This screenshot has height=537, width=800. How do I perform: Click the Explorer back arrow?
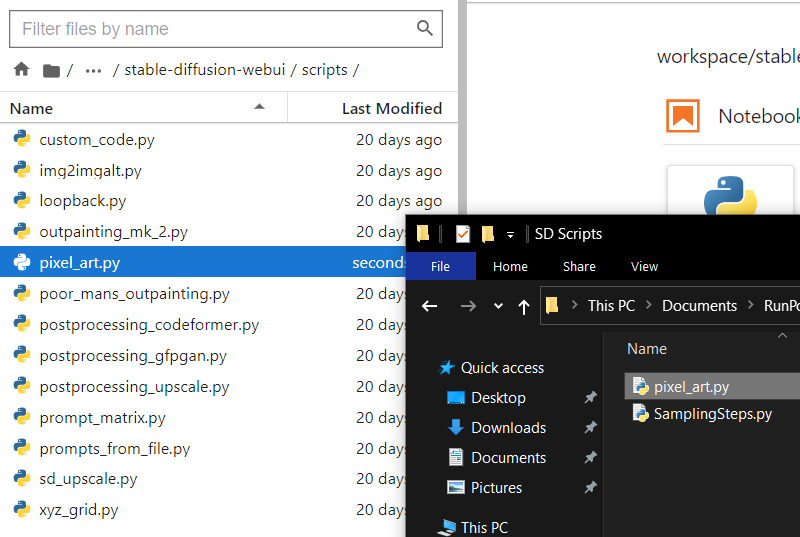pyautogui.click(x=430, y=306)
